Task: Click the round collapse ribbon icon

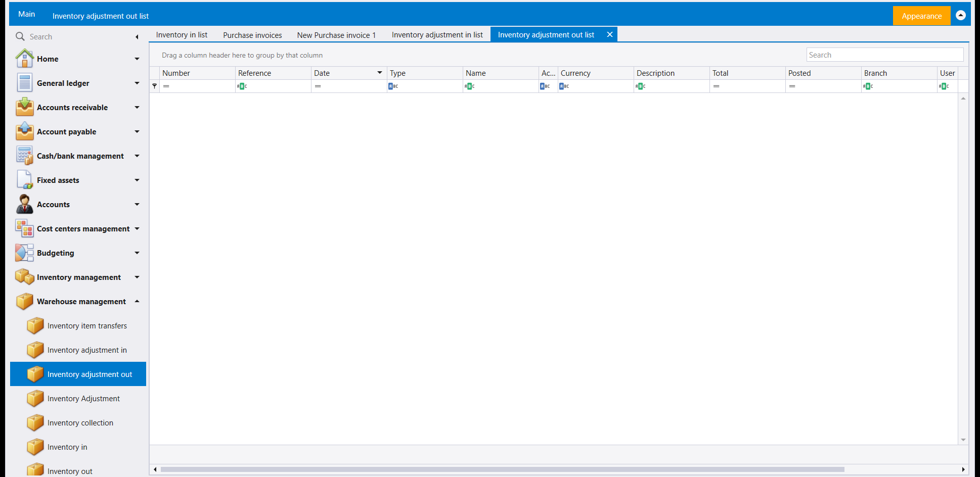Action: [x=961, y=15]
